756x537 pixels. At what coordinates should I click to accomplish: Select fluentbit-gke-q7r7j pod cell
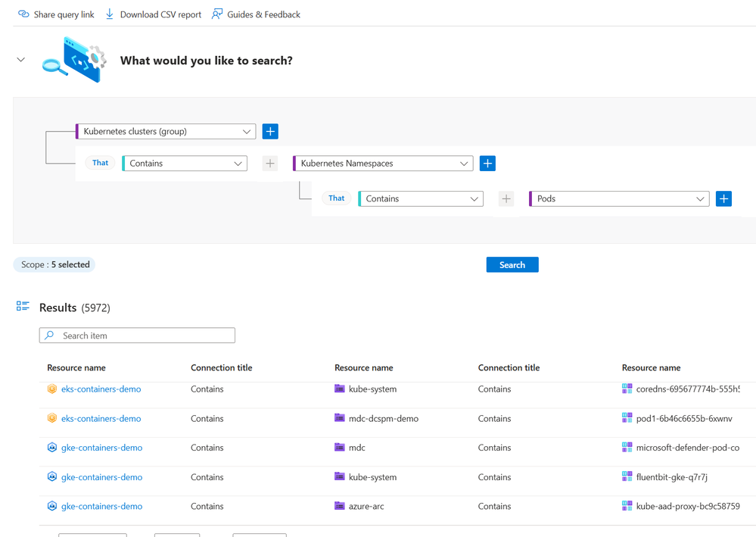(x=672, y=477)
